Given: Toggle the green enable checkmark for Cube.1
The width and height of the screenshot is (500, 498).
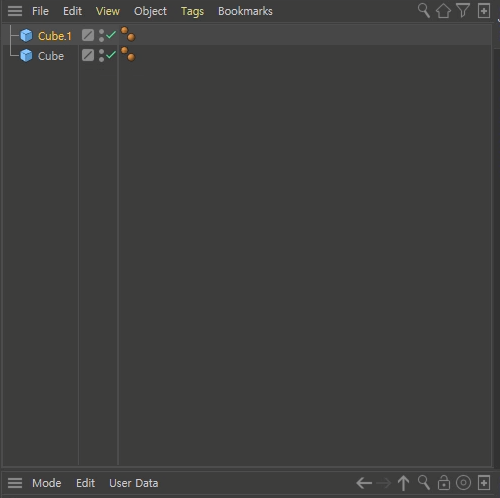Looking at the screenshot, I should point(111,34).
